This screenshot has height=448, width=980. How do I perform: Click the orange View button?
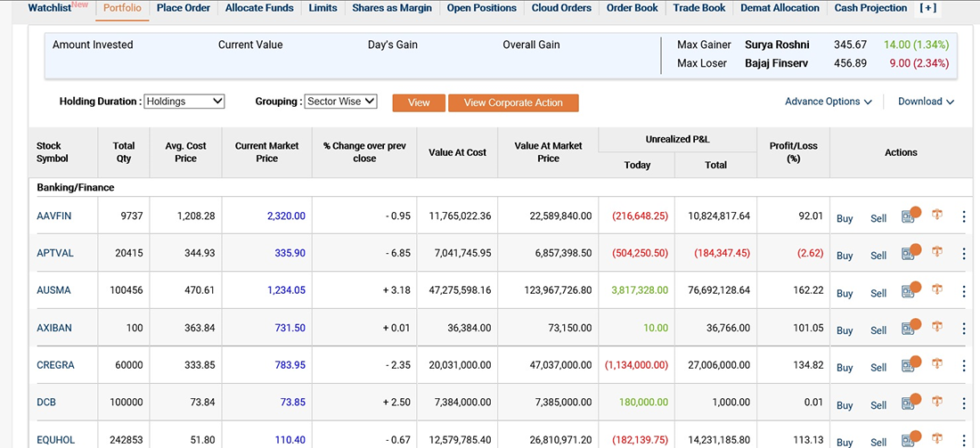click(419, 102)
